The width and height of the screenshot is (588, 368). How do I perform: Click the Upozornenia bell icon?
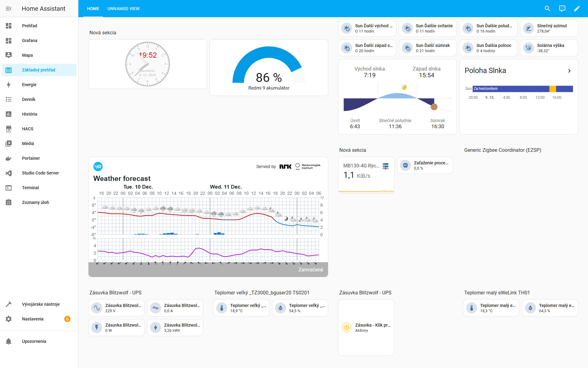click(x=9, y=341)
